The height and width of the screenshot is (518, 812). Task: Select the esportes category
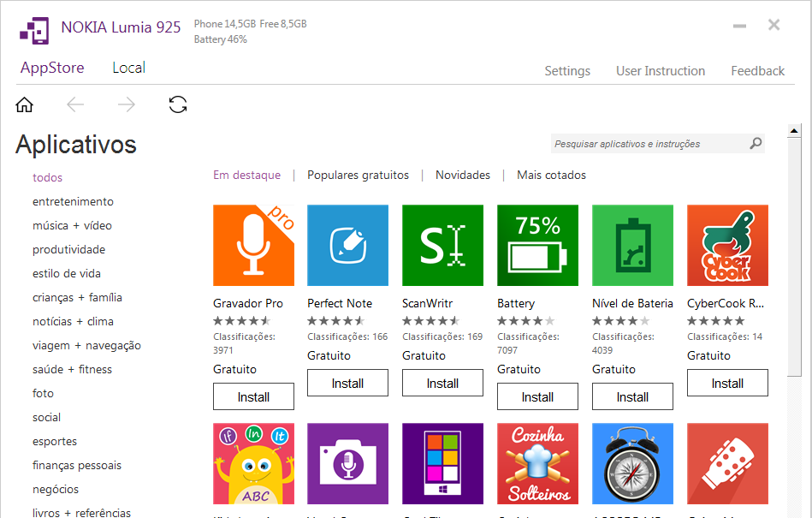[x=55, y=441]
